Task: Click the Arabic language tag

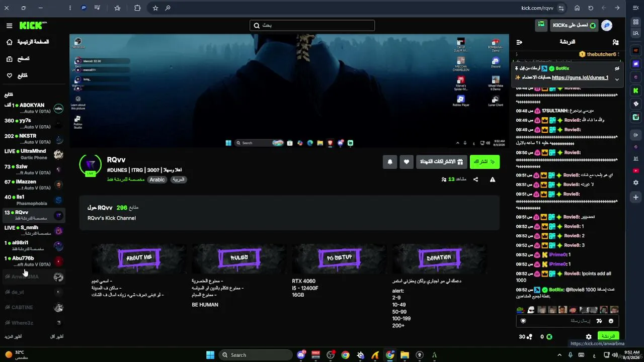Action: 157,179
